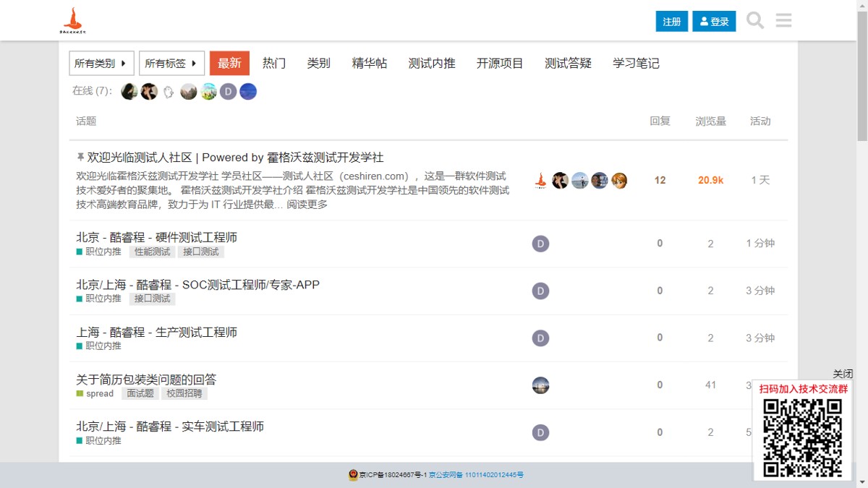Expand the 所有标签 dropdown
The width and height of the screenshot is (868, 488).
pos(171,64)
